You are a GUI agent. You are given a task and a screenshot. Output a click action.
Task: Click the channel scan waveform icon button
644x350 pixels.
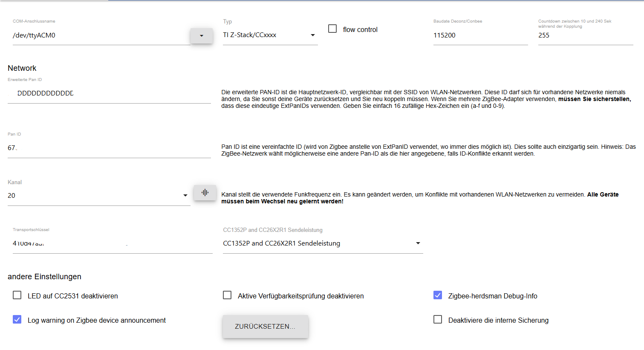(205, 193)
